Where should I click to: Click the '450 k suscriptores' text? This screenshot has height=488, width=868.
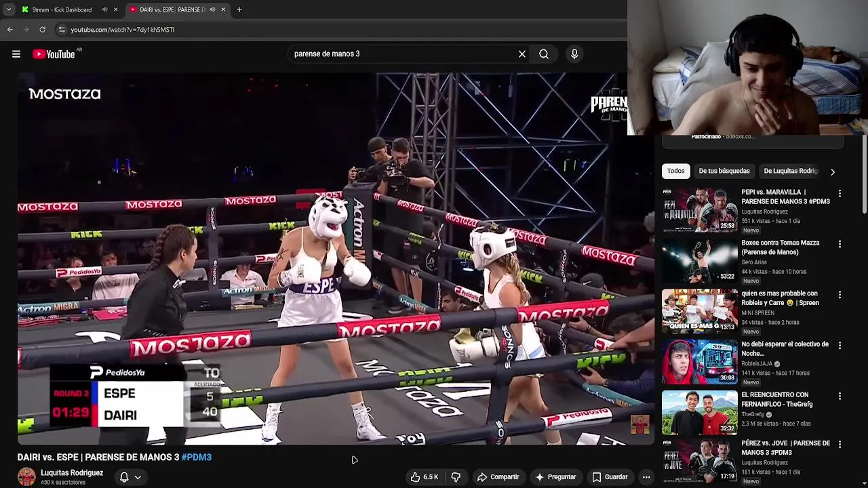[63, 483]
